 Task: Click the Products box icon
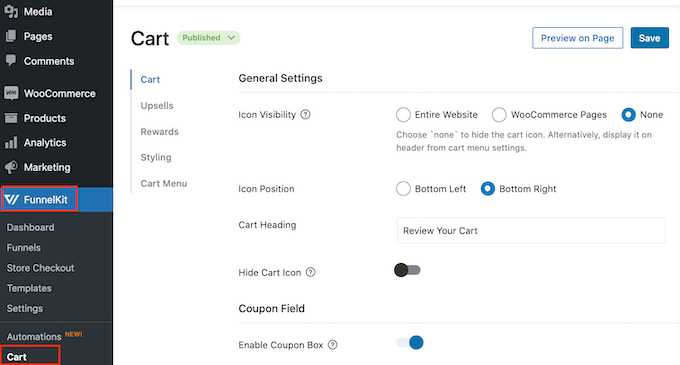11,118
